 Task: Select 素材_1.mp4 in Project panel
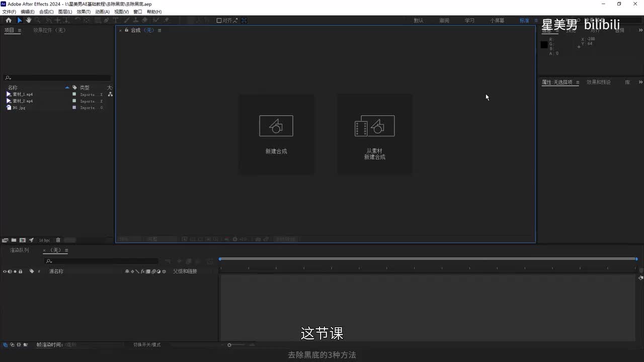23,95
